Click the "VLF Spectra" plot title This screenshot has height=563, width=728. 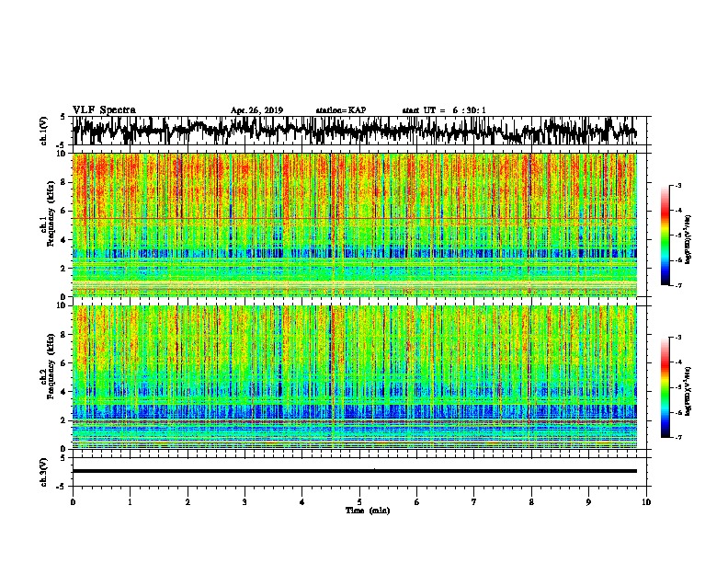point(104,110)
